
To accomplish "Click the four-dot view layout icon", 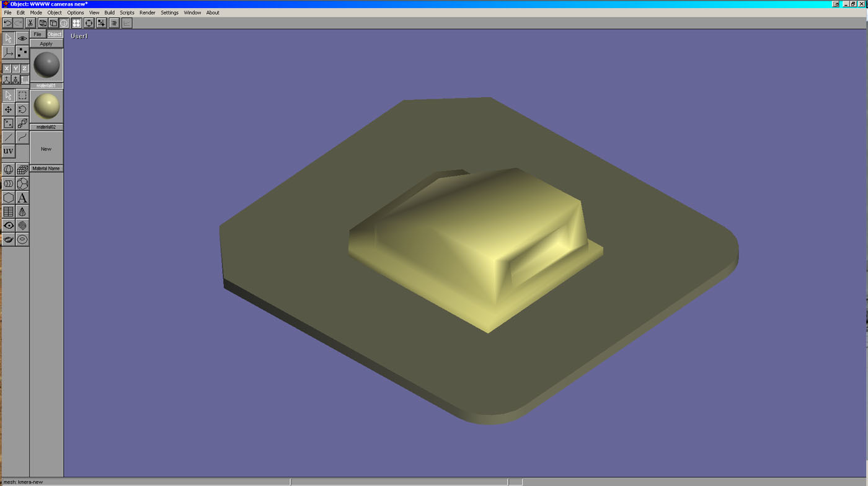I will [x=77, y=23].
